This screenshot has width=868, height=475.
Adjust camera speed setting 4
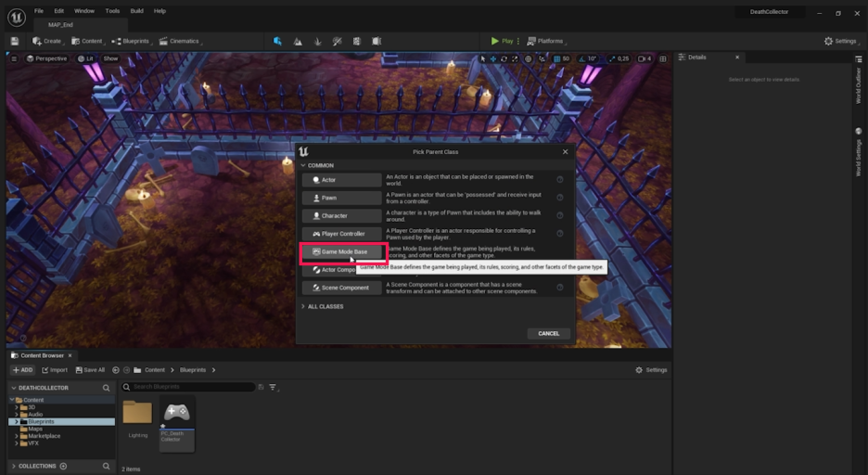coord(645,58)
